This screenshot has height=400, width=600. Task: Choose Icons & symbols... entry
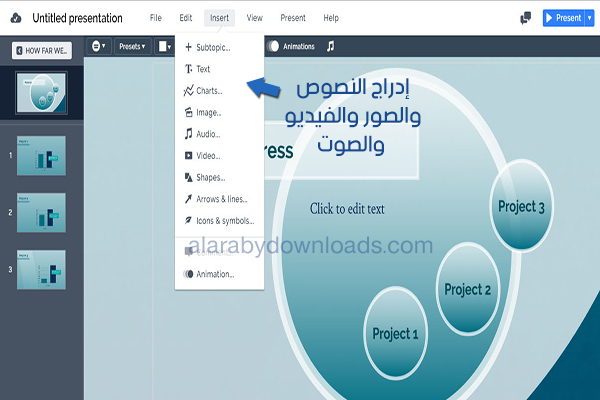[219, 221]
